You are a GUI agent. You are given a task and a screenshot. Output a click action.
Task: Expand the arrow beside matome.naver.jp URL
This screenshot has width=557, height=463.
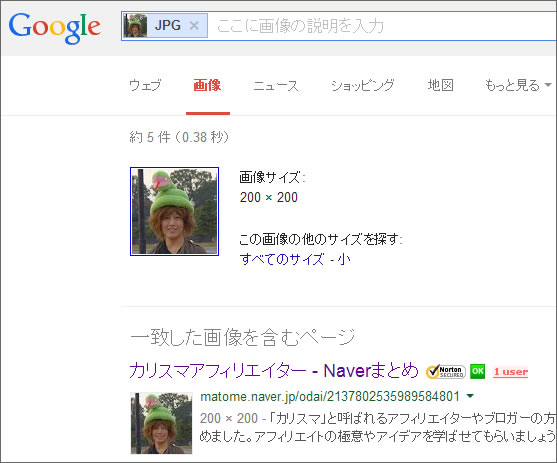[x=470, y=396]
